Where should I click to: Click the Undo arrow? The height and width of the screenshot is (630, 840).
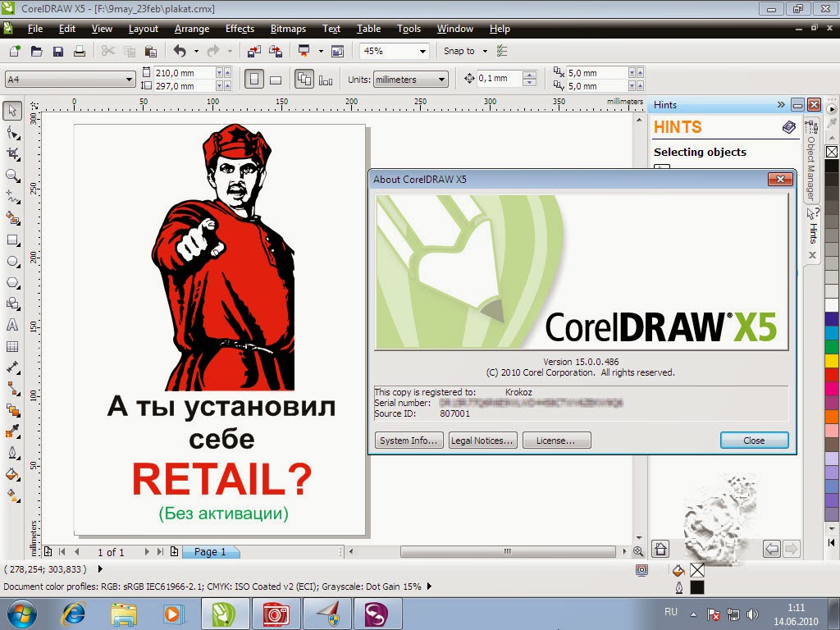[180, 52]
